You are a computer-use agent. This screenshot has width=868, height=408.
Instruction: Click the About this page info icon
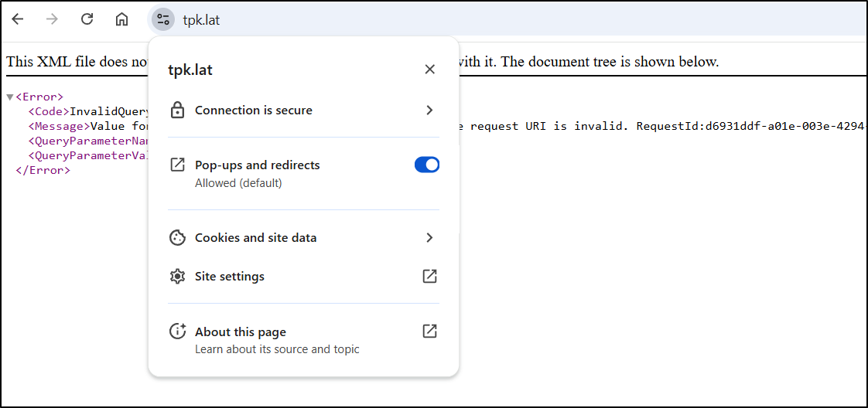click(x=177, y=332)
